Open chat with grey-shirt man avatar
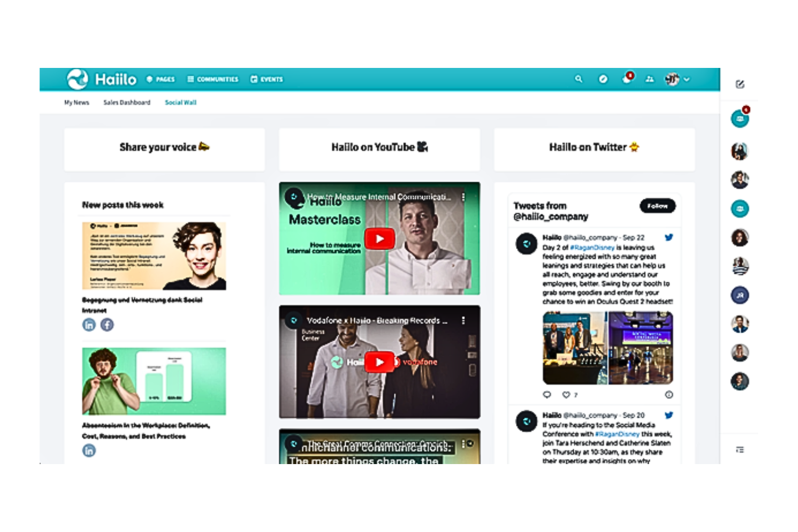Image resolution: width=798 pixels, height=532 pixels. [740, 353]
